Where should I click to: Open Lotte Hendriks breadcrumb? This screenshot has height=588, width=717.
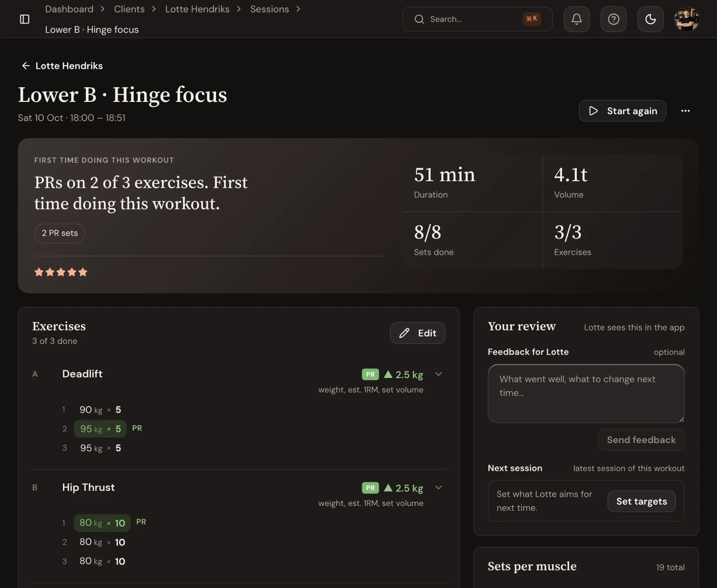197,9
